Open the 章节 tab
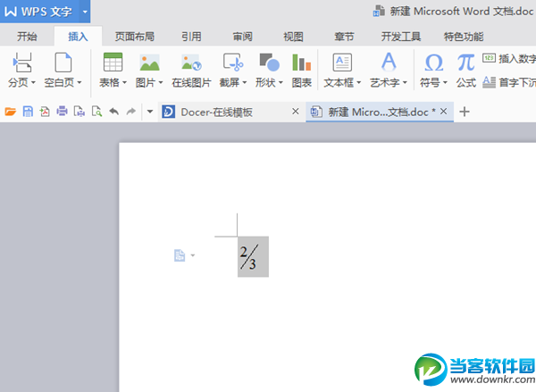Screen dimensions: 536x392 coord(344,37)
